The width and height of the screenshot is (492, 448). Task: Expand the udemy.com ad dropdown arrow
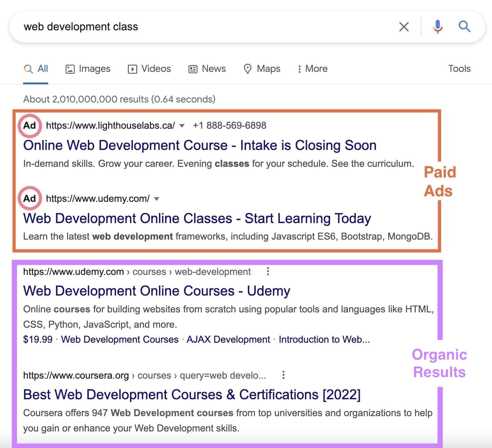click(157, 199)
